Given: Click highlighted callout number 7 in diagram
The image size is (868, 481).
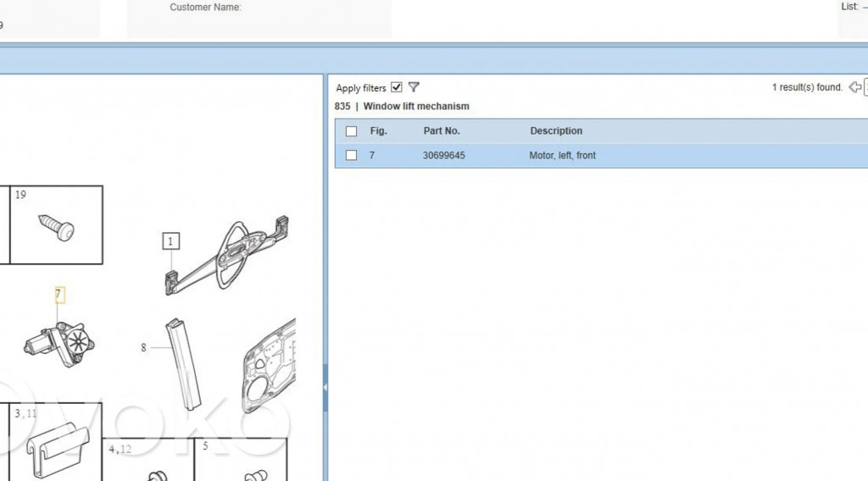Looking at the screenshot, I should pyautogui.click(x=58, y=295).
